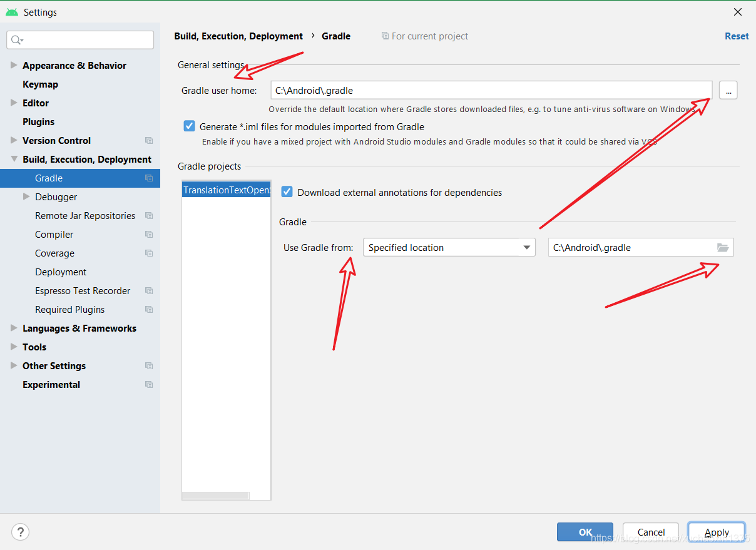The image size is (756, 550).
Task: Click the Reset link
Action: pos(737,36)
